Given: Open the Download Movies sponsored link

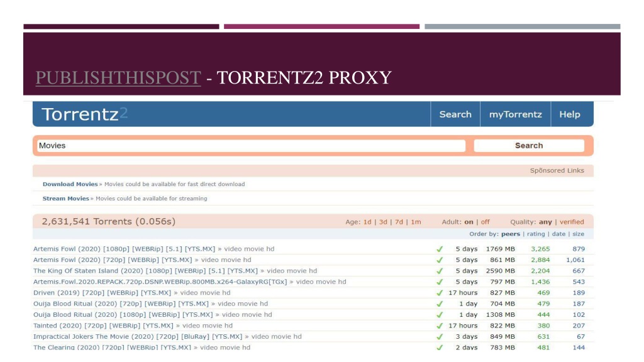Looking at the screenshot, I should pos(70,184).
